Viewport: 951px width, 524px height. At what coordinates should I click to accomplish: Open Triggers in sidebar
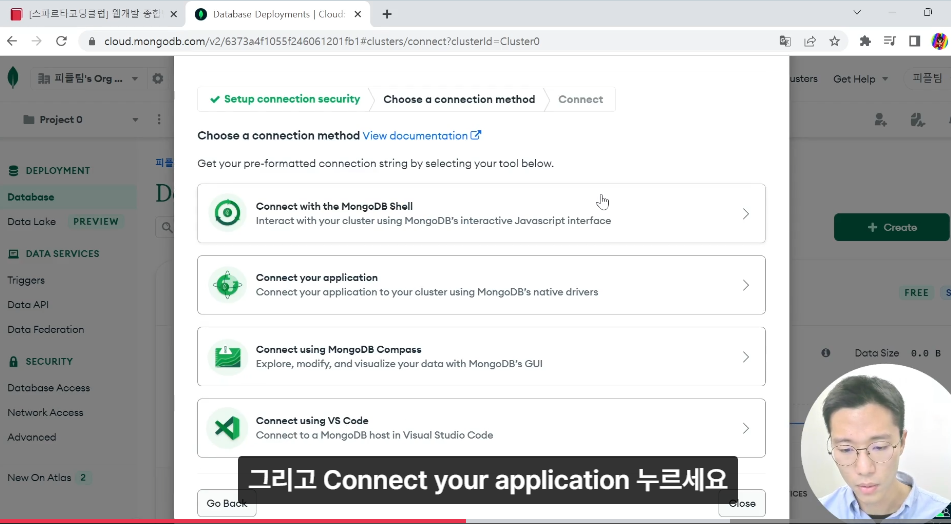[x=26, y=280]
